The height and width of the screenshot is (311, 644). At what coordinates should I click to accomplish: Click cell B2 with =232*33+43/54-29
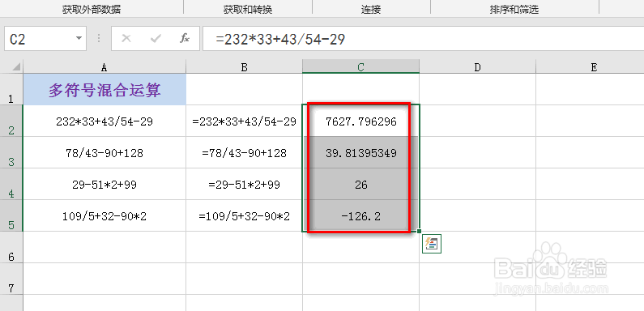245,121
